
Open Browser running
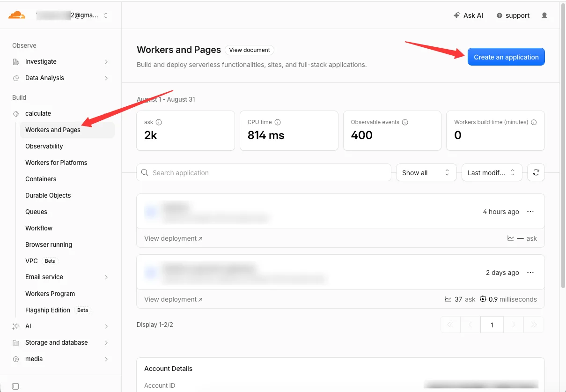point(49,244)
